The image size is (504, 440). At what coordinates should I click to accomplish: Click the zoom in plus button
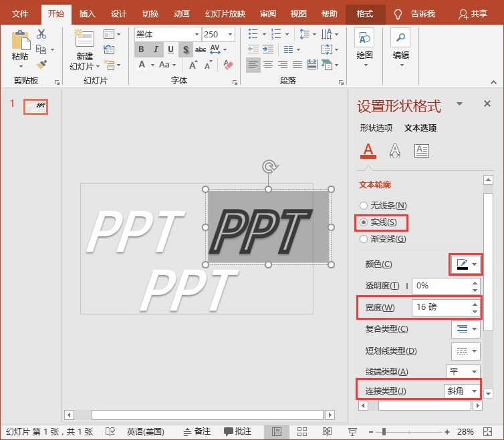(x=447, y=431)
